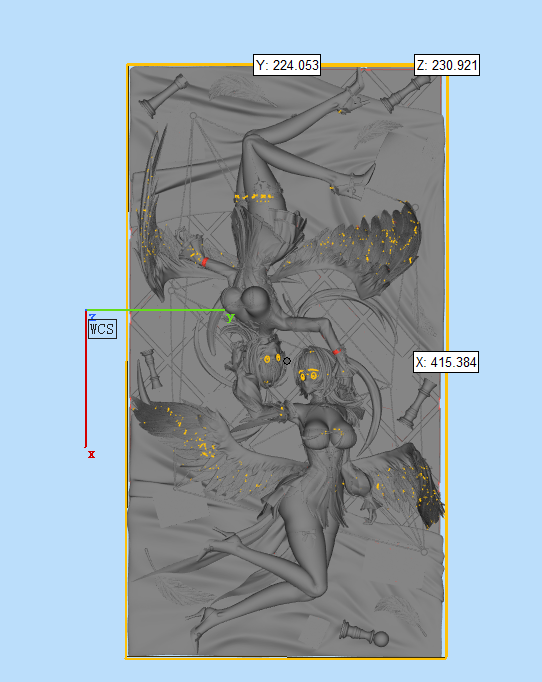Screen dimensions: 542x682
Task: Click the feather engraving near the top
Action: pyautogui.click(x=239, y=90)
